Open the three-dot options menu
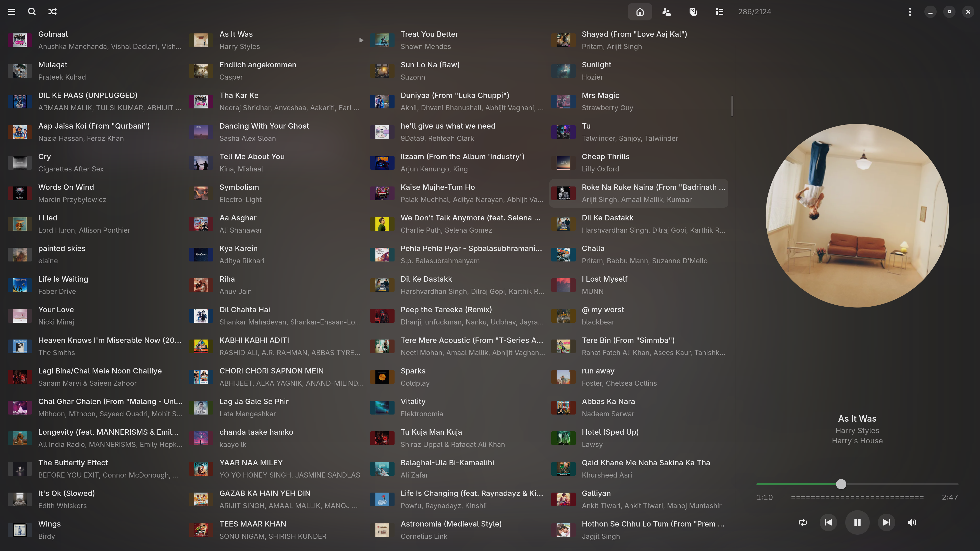980x551 pixels. coord(910,12)
